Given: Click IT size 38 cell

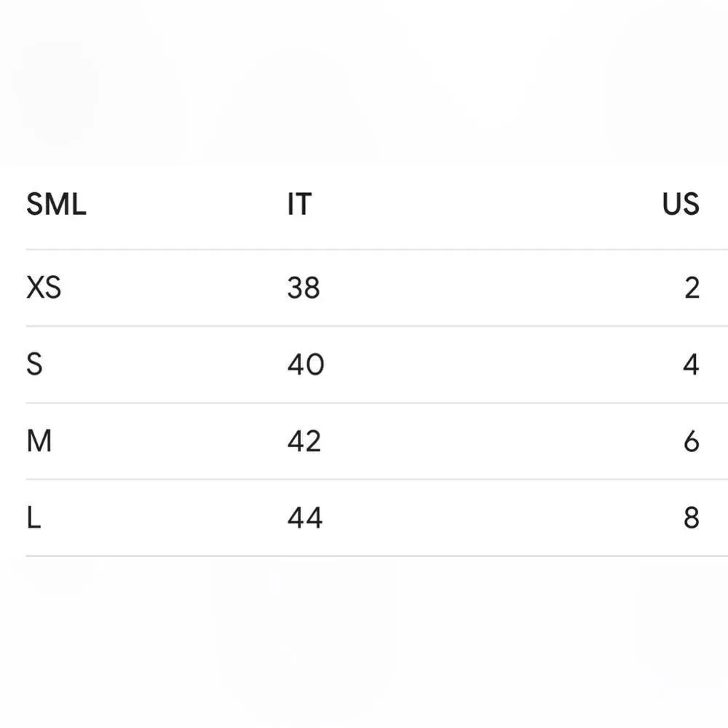Looking at the screenshot, I should [304, 288].
